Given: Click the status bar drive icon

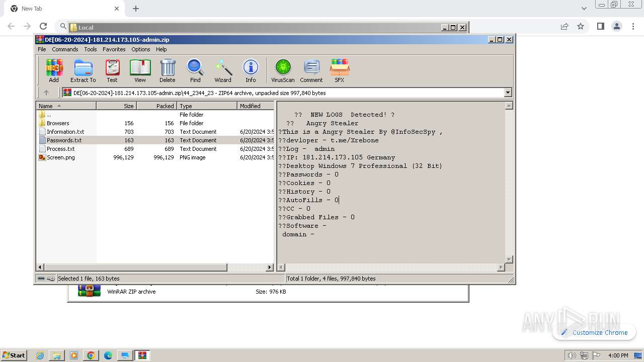Looking at the screenshot, I should pos(41,279).
